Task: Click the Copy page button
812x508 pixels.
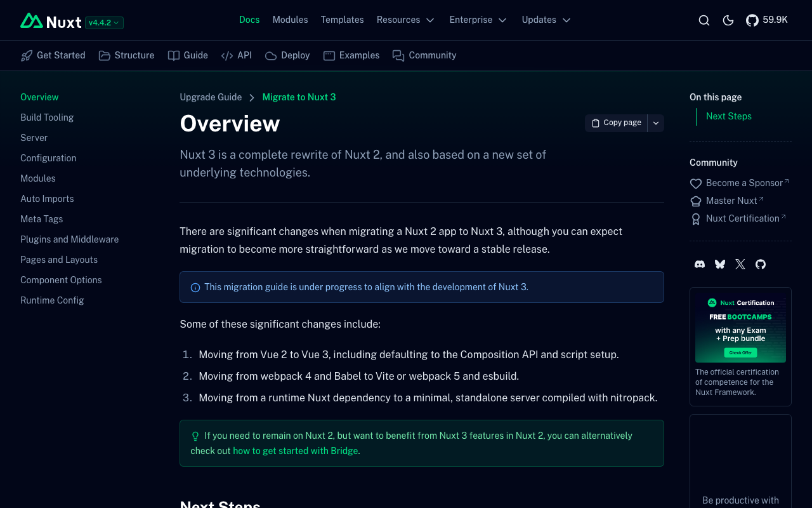Action: point(616,123)
